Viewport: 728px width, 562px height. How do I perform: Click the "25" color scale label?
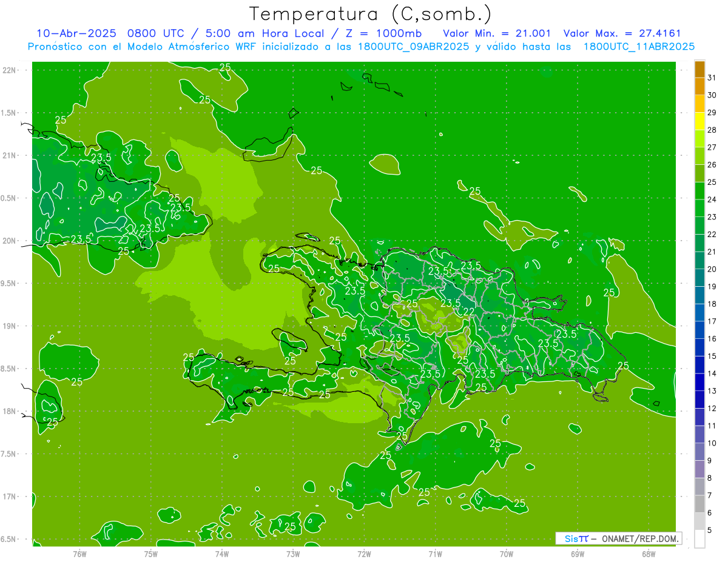(712, 182)
